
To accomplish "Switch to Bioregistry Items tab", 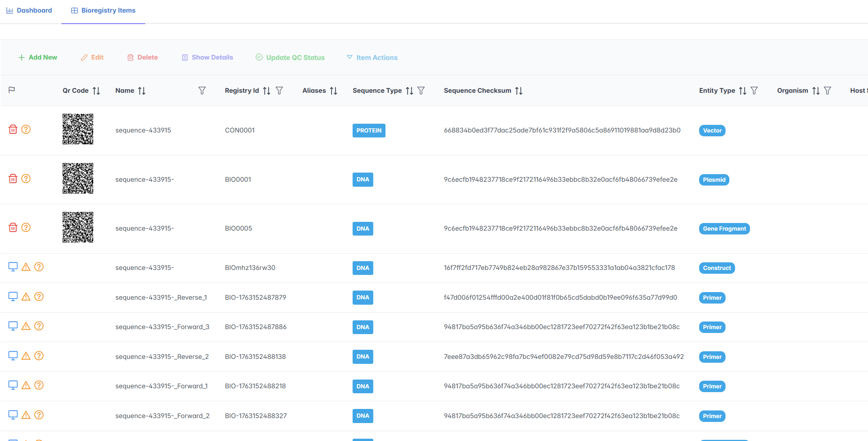I will tap(103, 10).
